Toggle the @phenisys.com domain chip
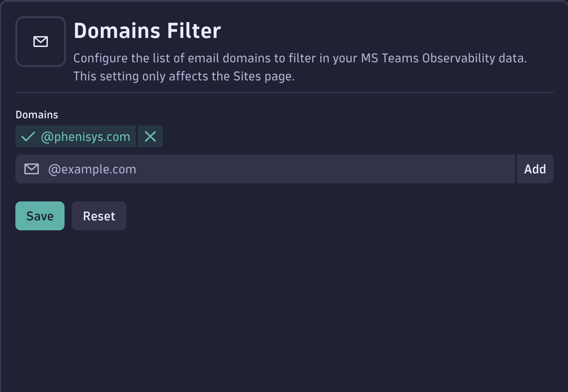This screenshot has width=568, height=392. point(75,136)
